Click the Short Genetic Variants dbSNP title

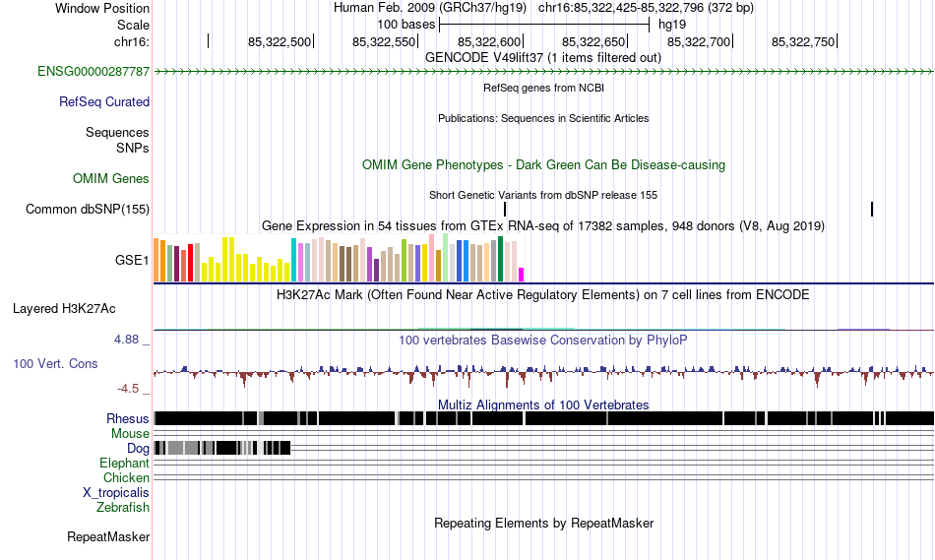[x=543, y=195]
